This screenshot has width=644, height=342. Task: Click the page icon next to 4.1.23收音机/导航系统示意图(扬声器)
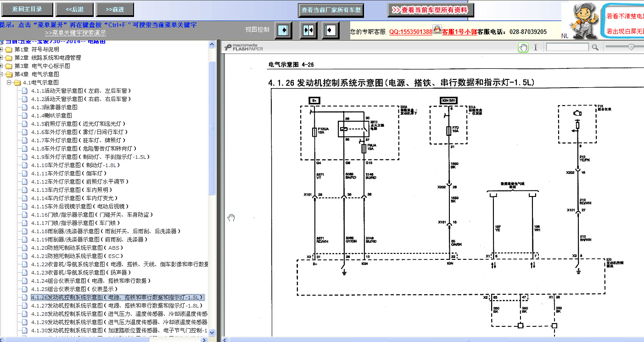point(25,273)
